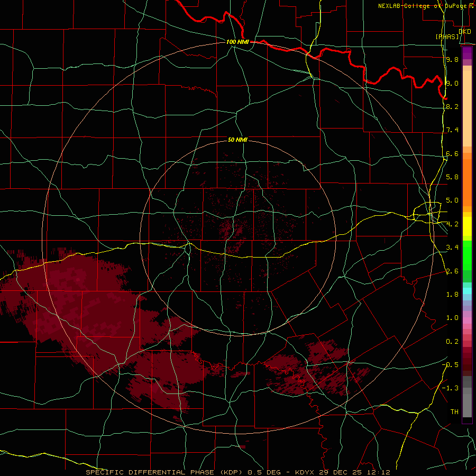This screenshot has width=476, height=476.
Task: Click the purple top segment of color bar
Action: coord(467,53)
